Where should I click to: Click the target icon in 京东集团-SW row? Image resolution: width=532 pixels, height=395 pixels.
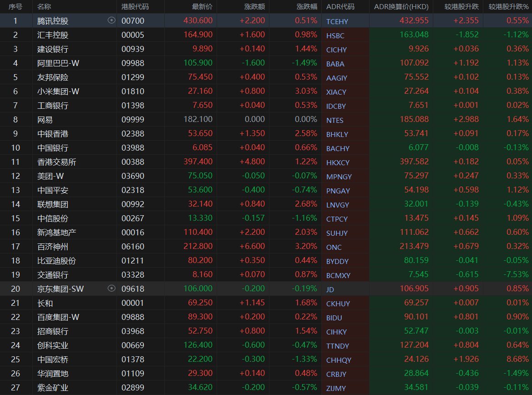click(x=111, y=289)
